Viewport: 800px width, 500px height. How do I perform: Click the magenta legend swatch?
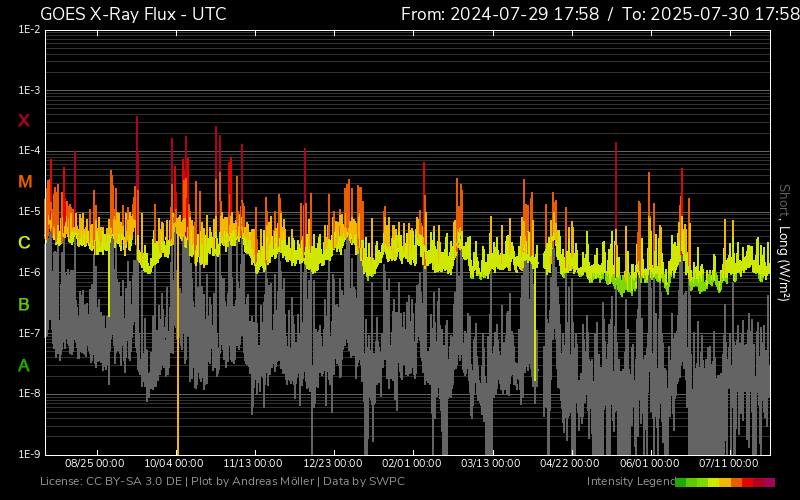click(769, 483)
